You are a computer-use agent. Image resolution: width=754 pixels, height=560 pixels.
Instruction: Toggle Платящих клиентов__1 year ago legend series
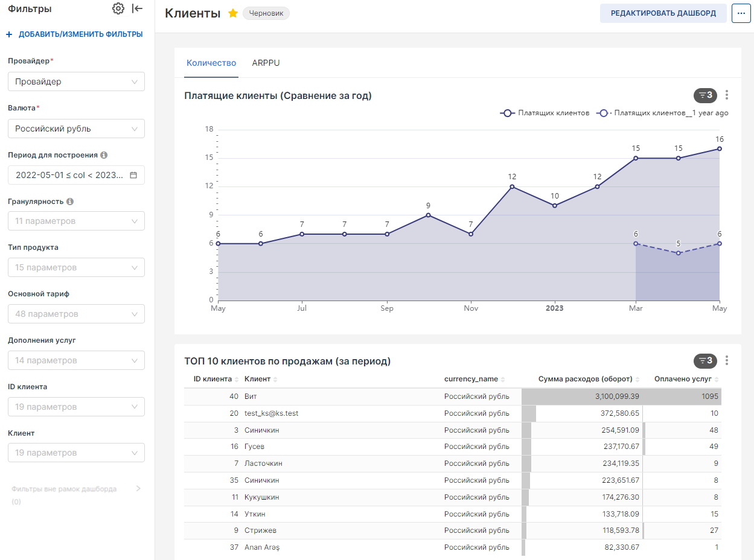click(662, 113)
